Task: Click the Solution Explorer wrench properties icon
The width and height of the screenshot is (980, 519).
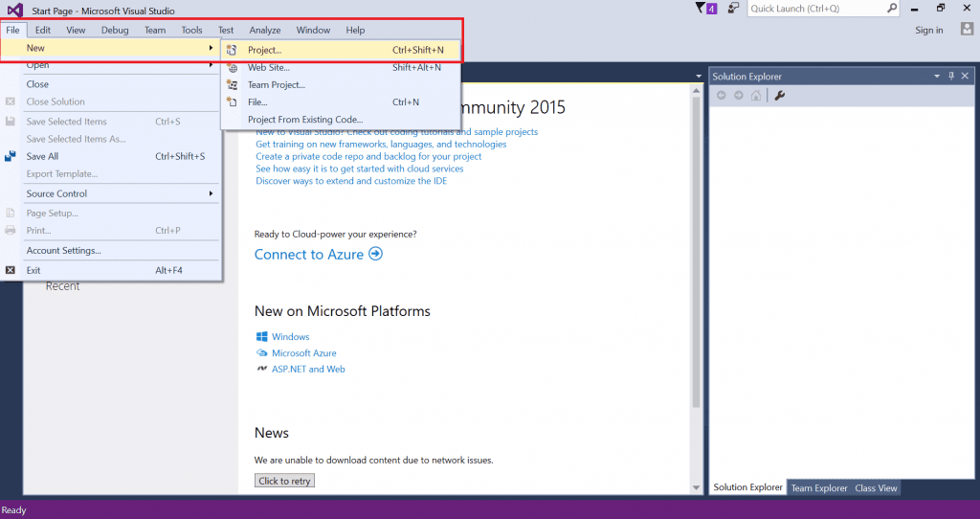Action: [x=780, y=95]
